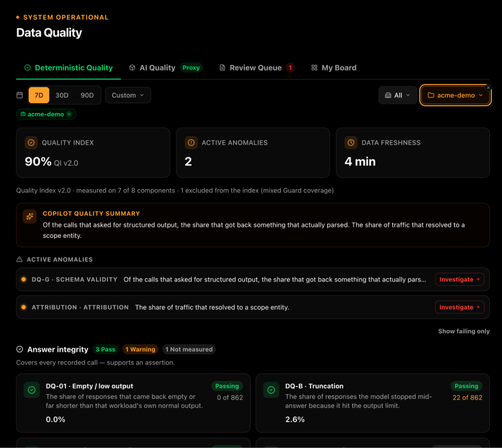The height and width of the screenshot is (448, 502).
Task: Toggle Show failing only
Action: [463, 332]
